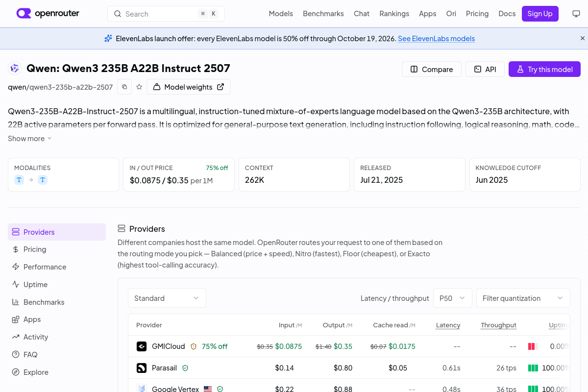Click Parasail's $0.14 input price
The height and width of the screenshot is (392, 588).
[x=285, y=368]
